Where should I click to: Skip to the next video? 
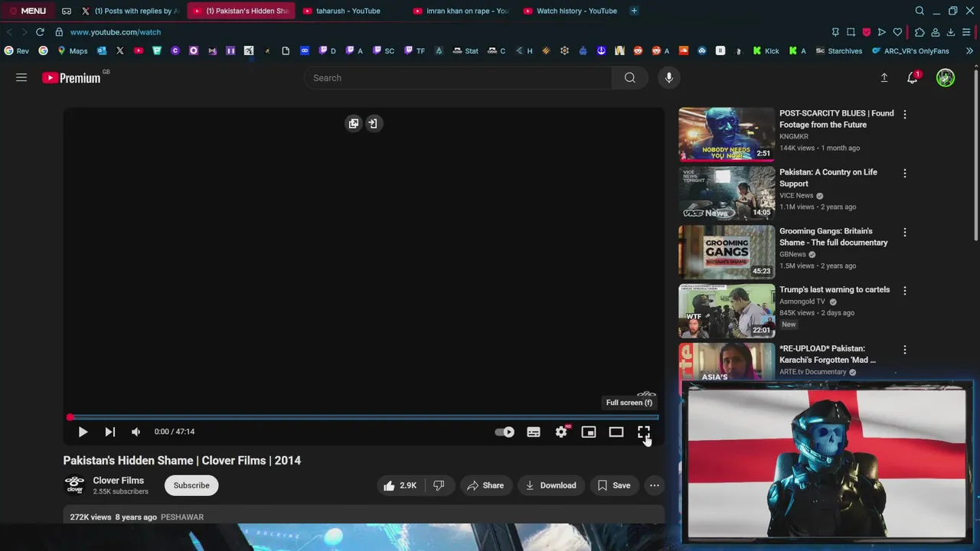[x=109, y=432]
